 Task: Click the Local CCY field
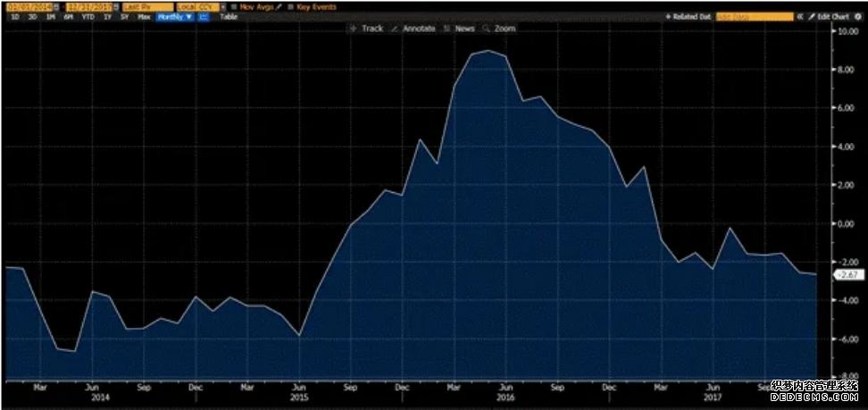click(x=197, y=7)
